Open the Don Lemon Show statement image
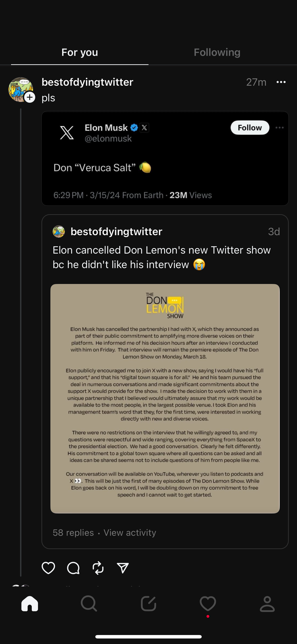Viewport: 297px width, 644px height. pos(165,398)
